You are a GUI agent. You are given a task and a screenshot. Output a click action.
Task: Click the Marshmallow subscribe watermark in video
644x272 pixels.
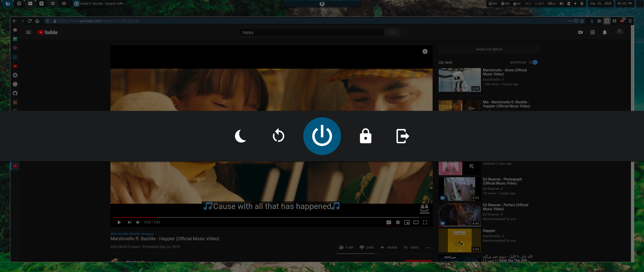pos(425,209)
